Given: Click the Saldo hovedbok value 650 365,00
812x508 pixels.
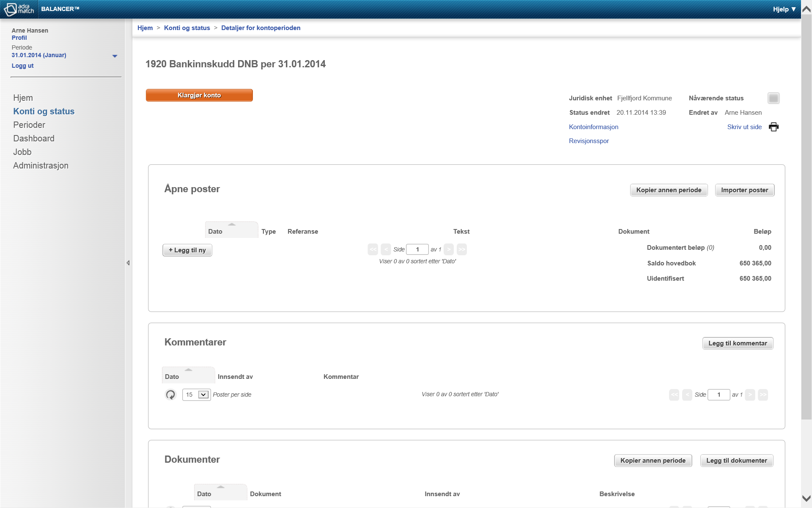Looking at the screenshot, I should tap(755, 263).
